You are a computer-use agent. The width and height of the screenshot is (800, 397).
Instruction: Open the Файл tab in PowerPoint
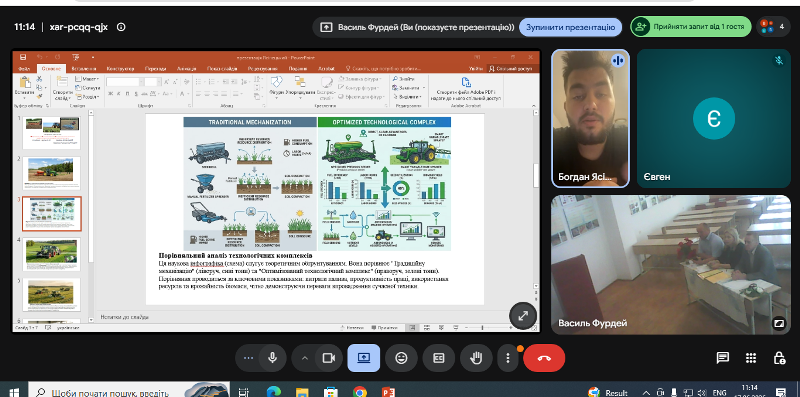pos(24,68)
